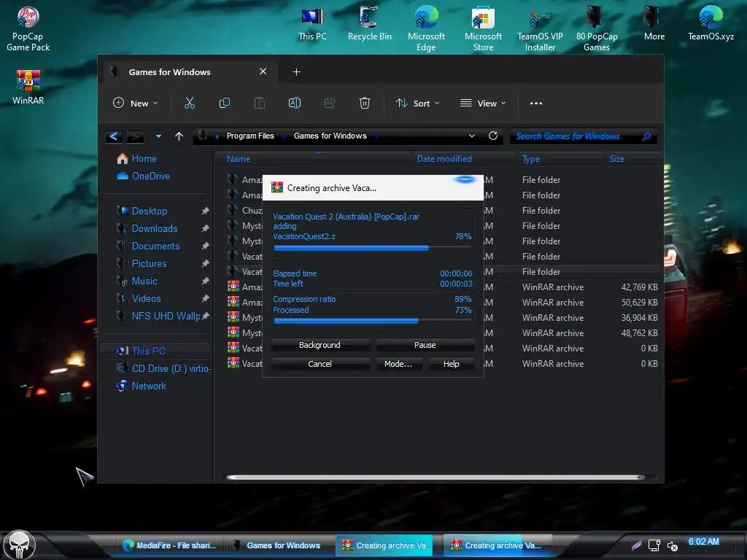
Task: Click Program Files in the address breadcrumb
Action: click(x=250, y=136)
